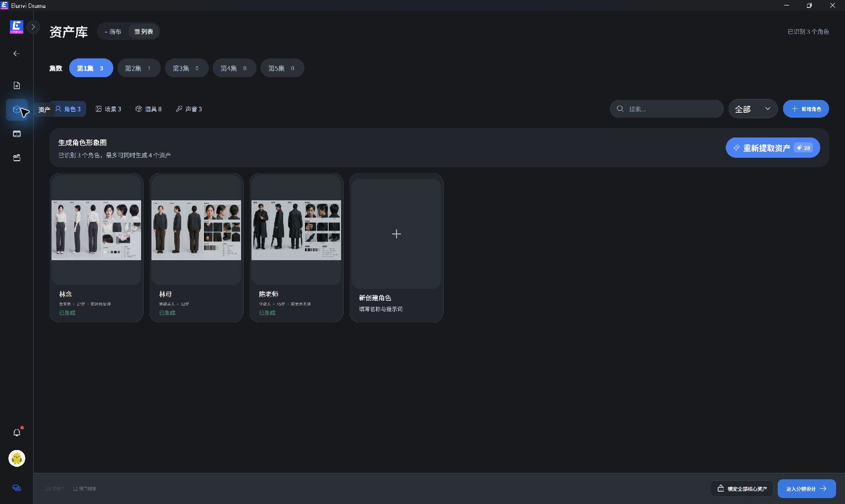Click the 12 项已锁定 status bar text
The height and width of the screenshot is (504, 845).
click(85, 489)
